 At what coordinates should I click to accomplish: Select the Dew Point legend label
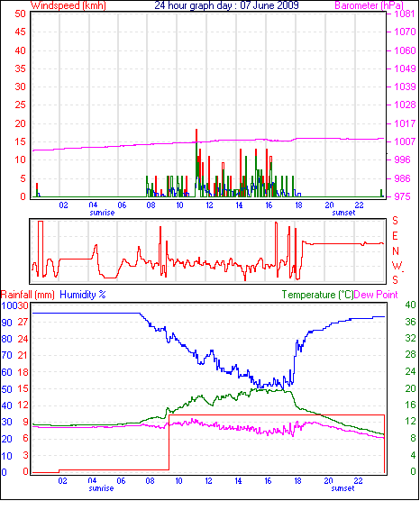pos(376,295)
